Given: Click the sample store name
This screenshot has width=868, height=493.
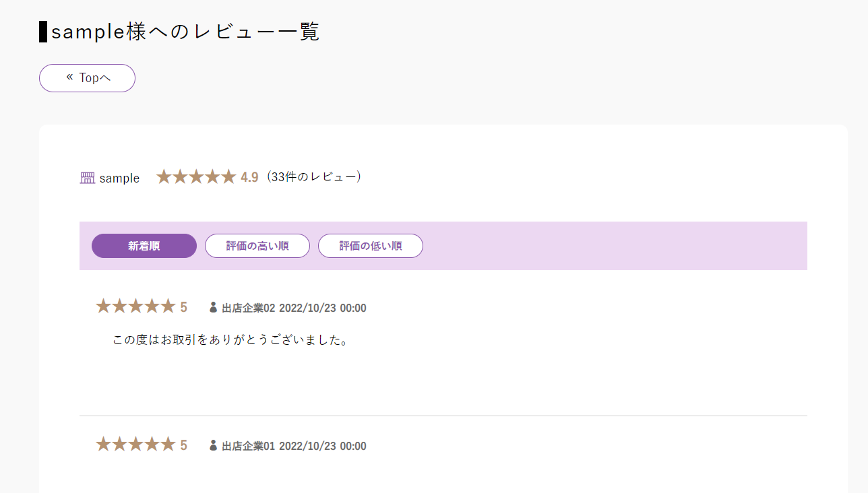Looking at the screenshot, I should [x=119, y=178].
